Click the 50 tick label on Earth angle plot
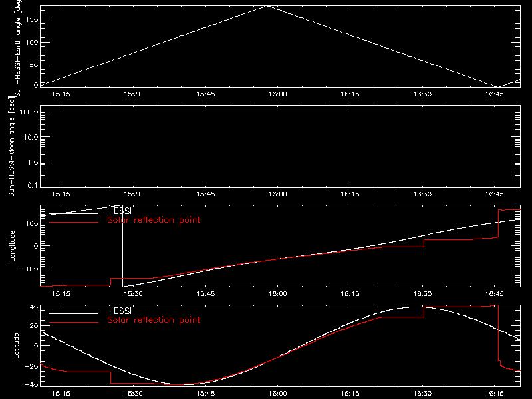The height and width of the screenshot is (399, 532). coord(34,65)
